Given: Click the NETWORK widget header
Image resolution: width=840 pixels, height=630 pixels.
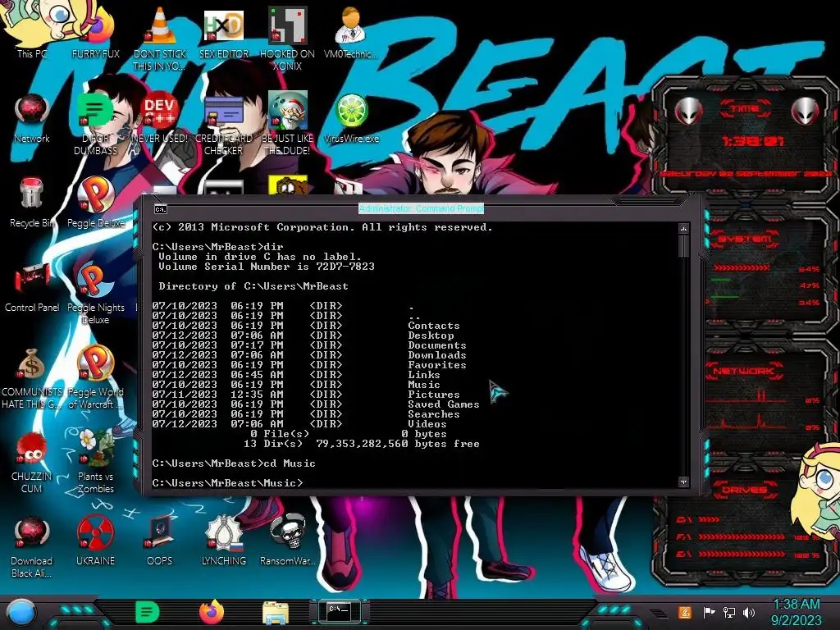Looking at the screenshot, I should (x=745, y=371).
